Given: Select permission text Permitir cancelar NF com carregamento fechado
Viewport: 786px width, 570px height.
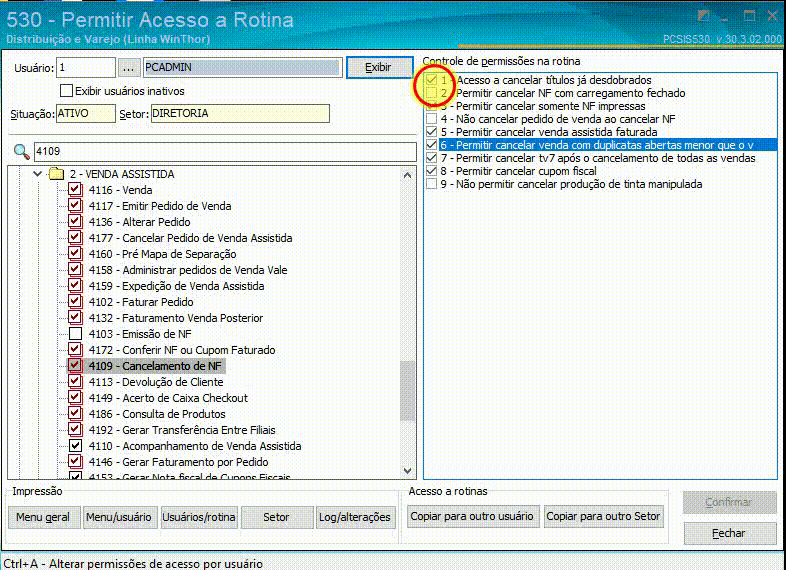Looking at the screenshot, I should click(x=570, y=93).
